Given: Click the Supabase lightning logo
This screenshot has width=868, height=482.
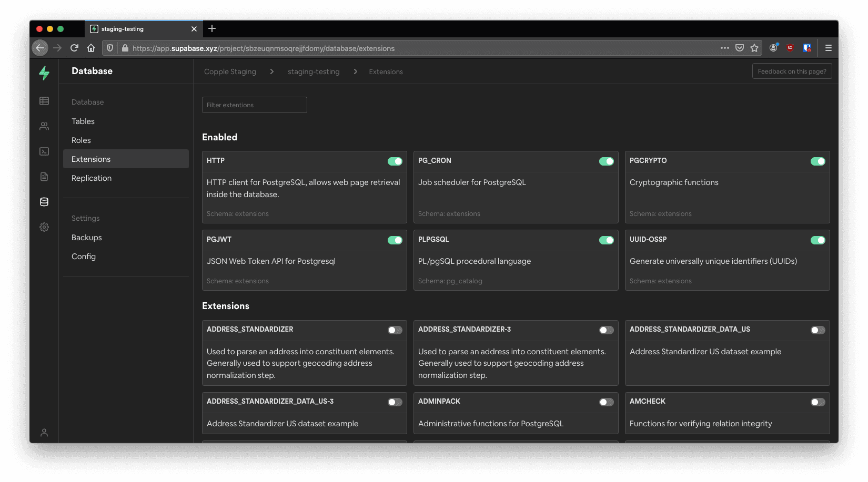Looking at the screenshot, I should [44, 73].
